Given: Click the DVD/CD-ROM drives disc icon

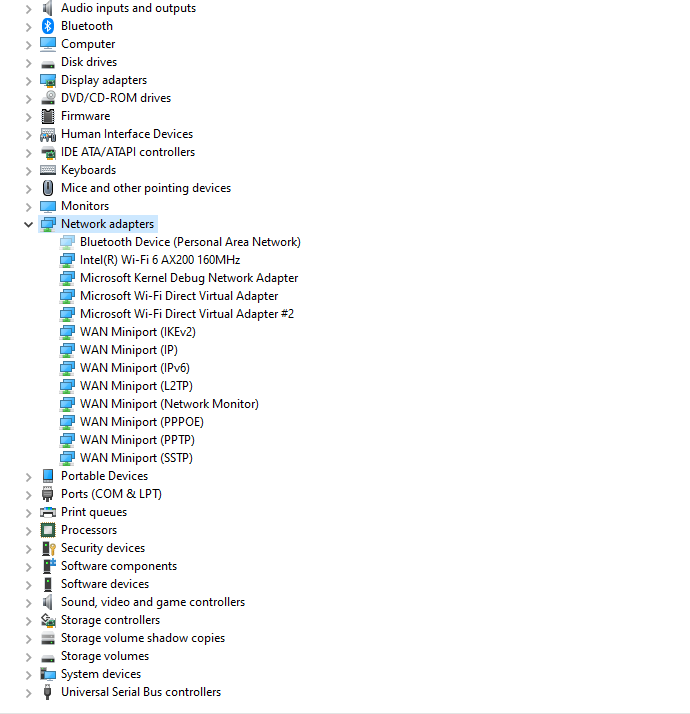Looking at the screenshot, I should [x=48, y=97].
